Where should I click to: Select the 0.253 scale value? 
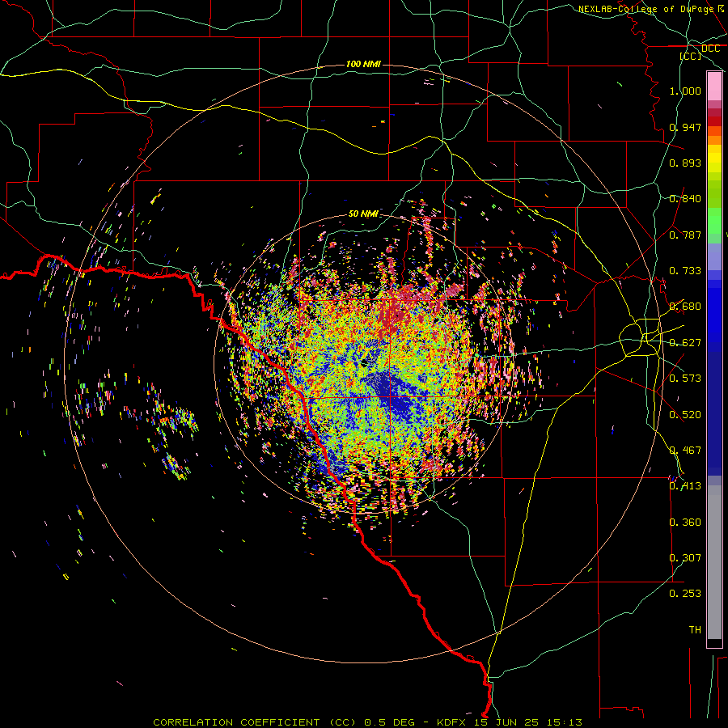tap(685, 594)
